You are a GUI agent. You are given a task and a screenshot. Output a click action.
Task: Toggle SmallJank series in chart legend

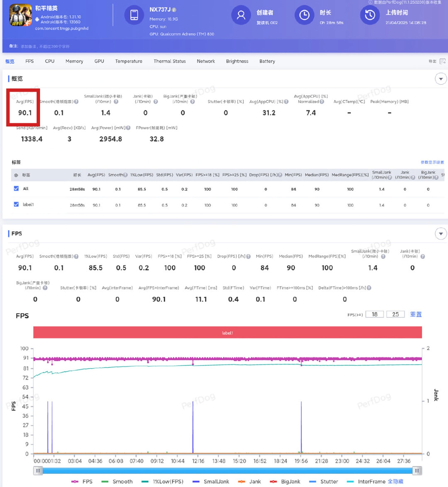coord(211,481)
